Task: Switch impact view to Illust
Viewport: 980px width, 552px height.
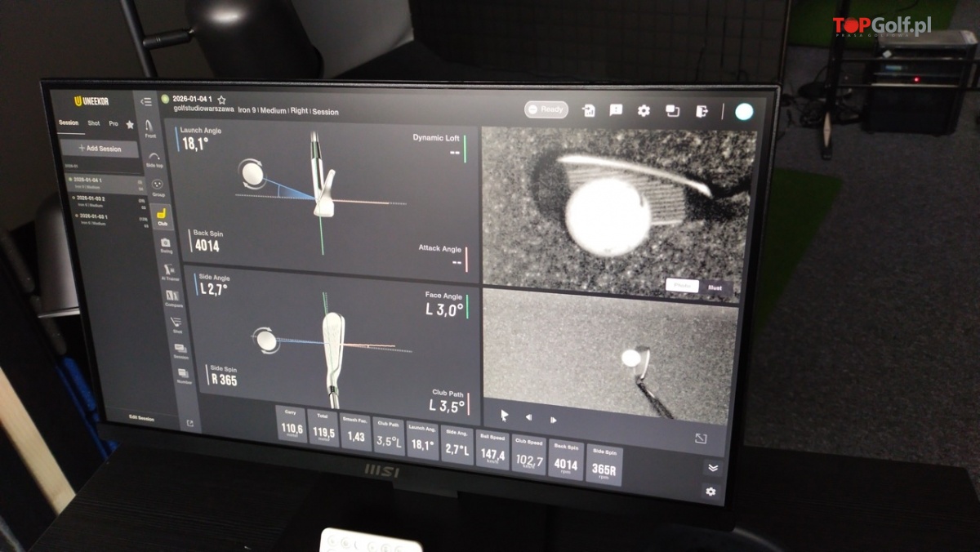Action: click(715, 287)
